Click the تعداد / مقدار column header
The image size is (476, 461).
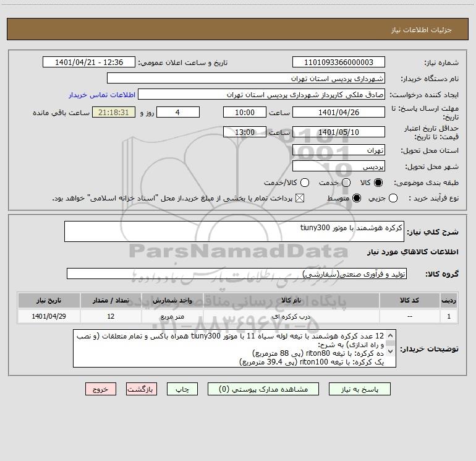[111, 300]
